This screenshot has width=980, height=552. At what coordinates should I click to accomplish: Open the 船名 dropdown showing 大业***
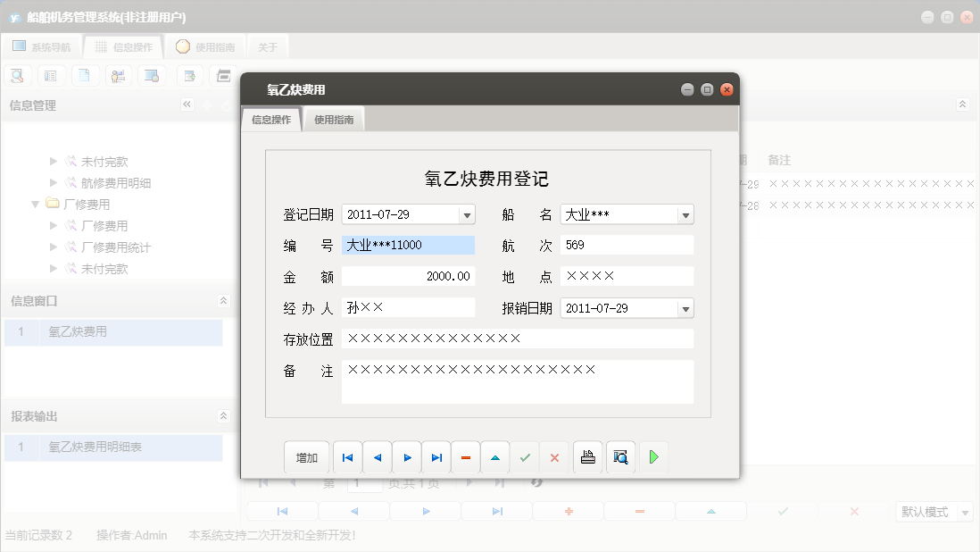[x=684, y=213]
